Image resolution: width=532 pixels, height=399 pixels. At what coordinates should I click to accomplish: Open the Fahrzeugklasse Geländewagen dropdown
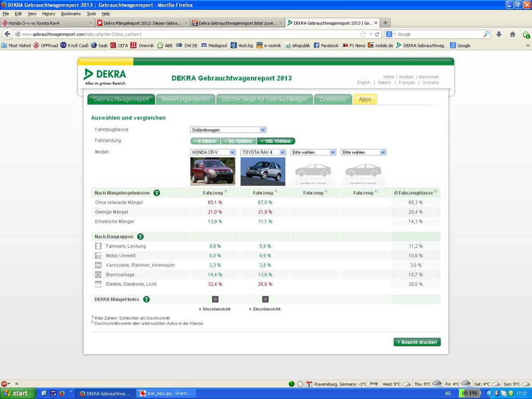pyautogui.click(x=228, y=130)
